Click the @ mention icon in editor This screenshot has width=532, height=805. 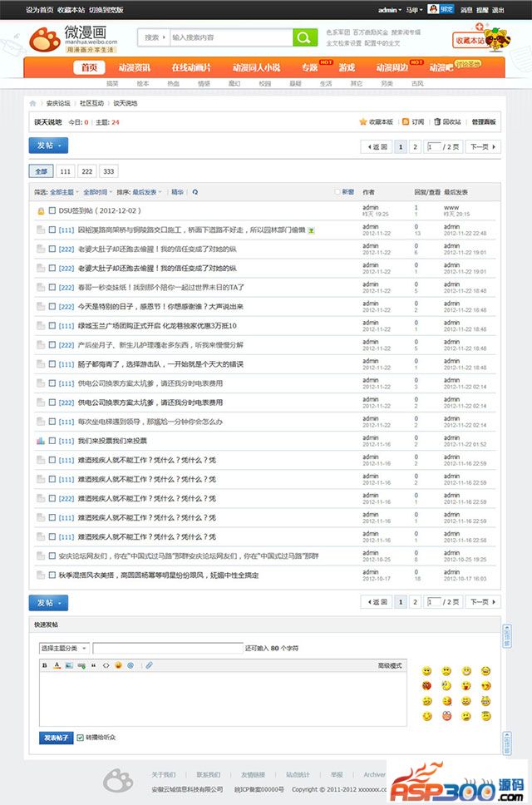tap(131, 665)
